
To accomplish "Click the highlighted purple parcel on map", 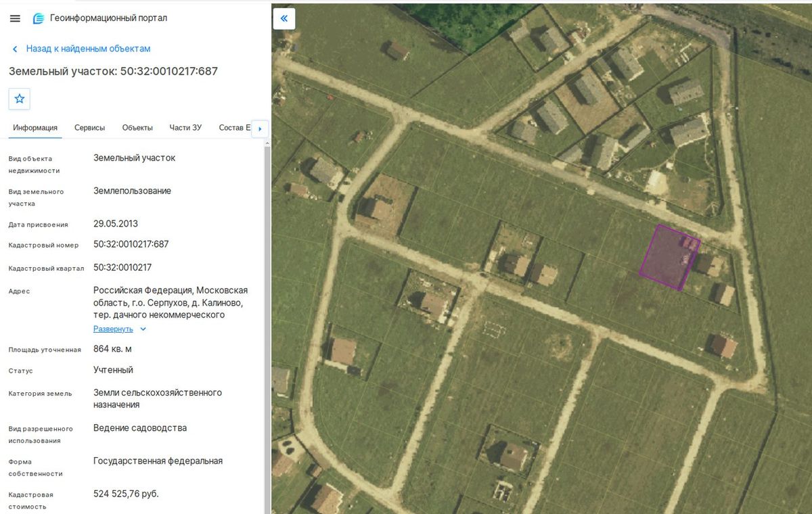I will pyautogui.click(x=668, y=258).
